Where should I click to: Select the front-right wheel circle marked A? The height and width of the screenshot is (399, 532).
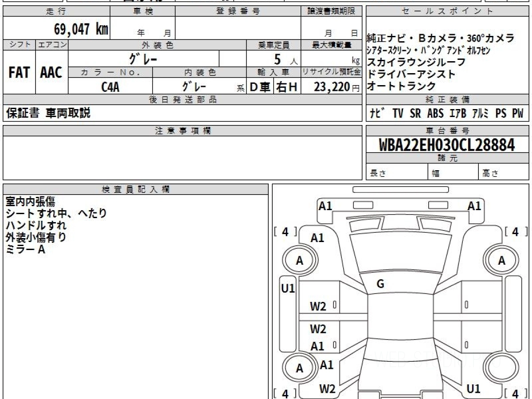pyautogui.click(x=501, y=261)
